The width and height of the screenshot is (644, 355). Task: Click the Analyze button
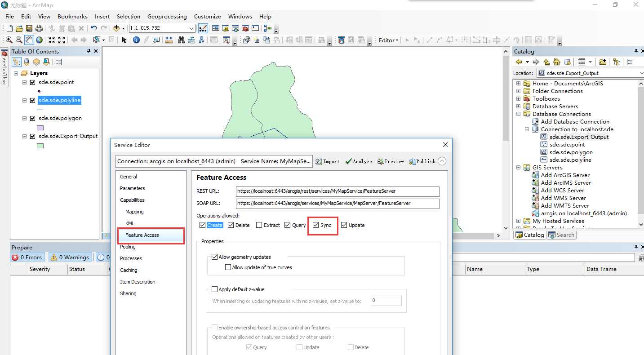tap(359, 161)
